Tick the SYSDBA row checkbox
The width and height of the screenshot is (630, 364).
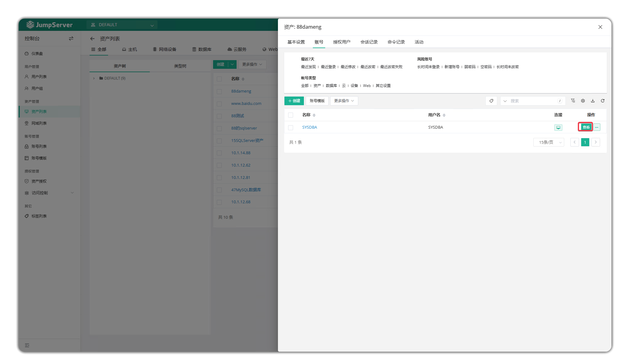(x=291, y=127)
